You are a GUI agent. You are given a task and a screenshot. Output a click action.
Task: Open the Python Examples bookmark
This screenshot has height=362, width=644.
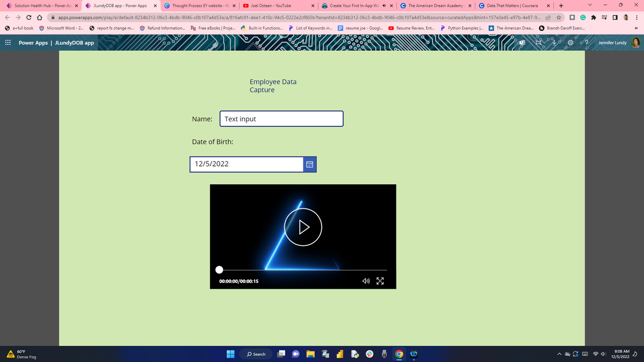tap(462, 28)
